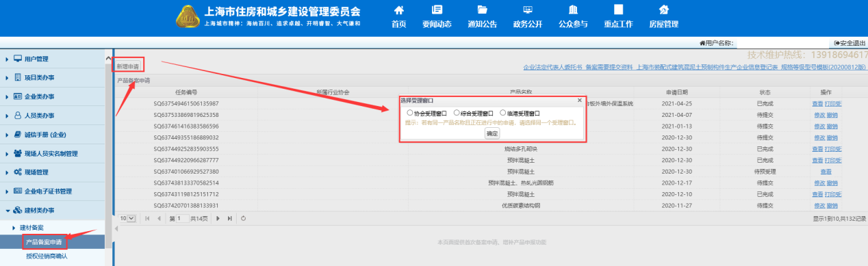Click the 2020-12-17 application date cell
The width and height of the screenshot is (868, 266).
[677, 183]
